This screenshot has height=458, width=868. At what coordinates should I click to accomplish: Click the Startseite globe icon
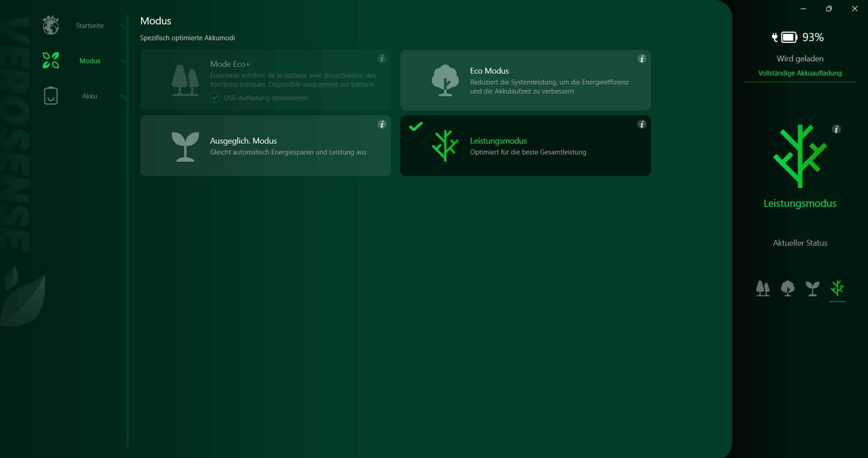(x=51, y=25)
